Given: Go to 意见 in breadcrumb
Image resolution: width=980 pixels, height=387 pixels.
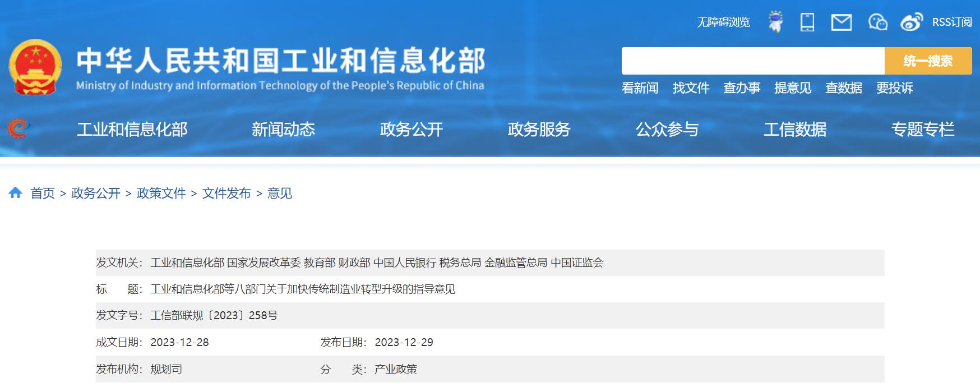Looking at the screenshot, I should pos(280,193).
